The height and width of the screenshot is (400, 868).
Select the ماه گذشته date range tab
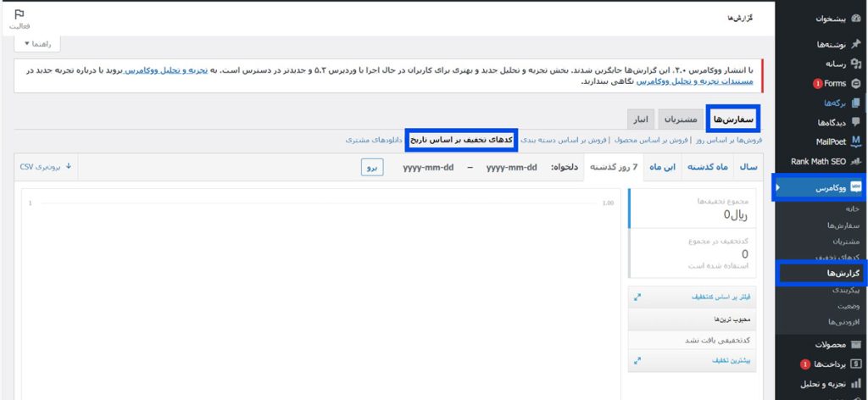coord(708,167)
